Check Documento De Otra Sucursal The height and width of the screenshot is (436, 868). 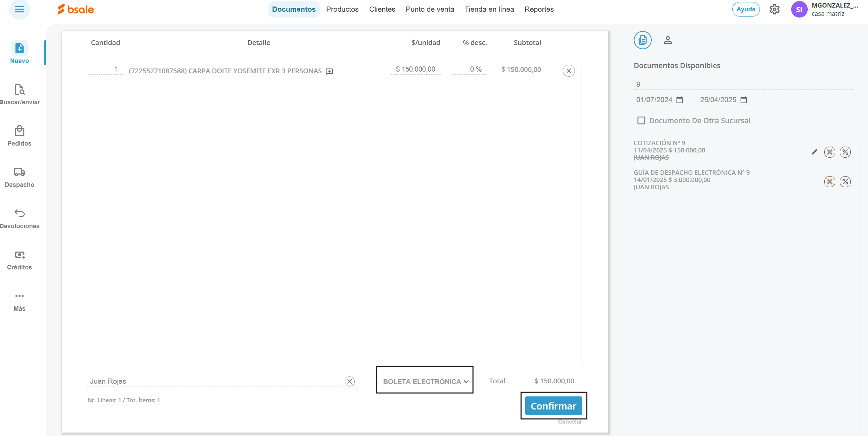(641, 120)
